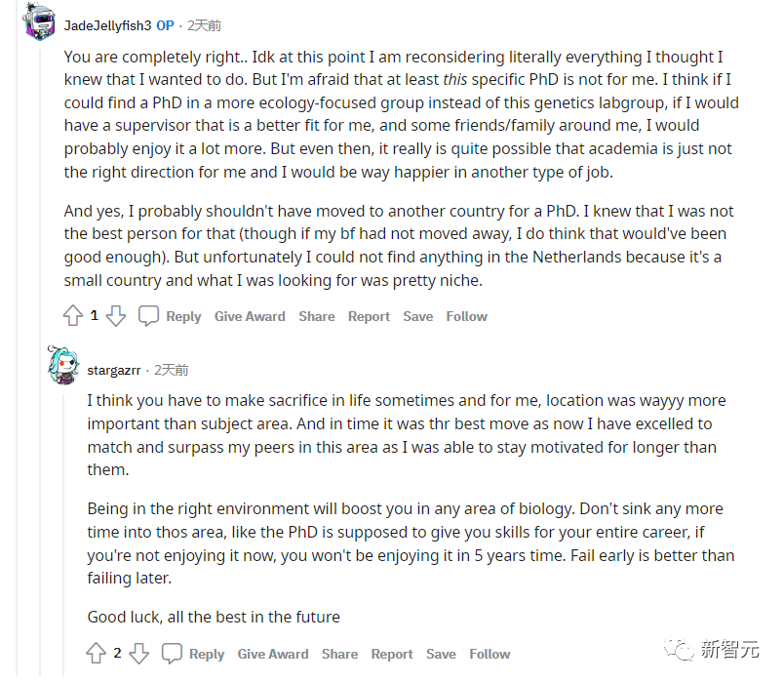The image size is (784, 683).
Task: Downvote JadeJellyfish3's comment
Action: point(116,316)
